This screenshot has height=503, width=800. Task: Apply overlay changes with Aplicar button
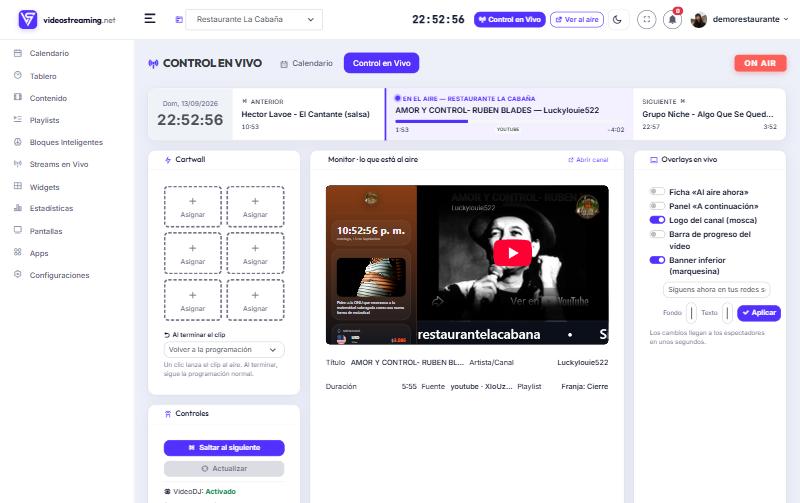(759, 313)
